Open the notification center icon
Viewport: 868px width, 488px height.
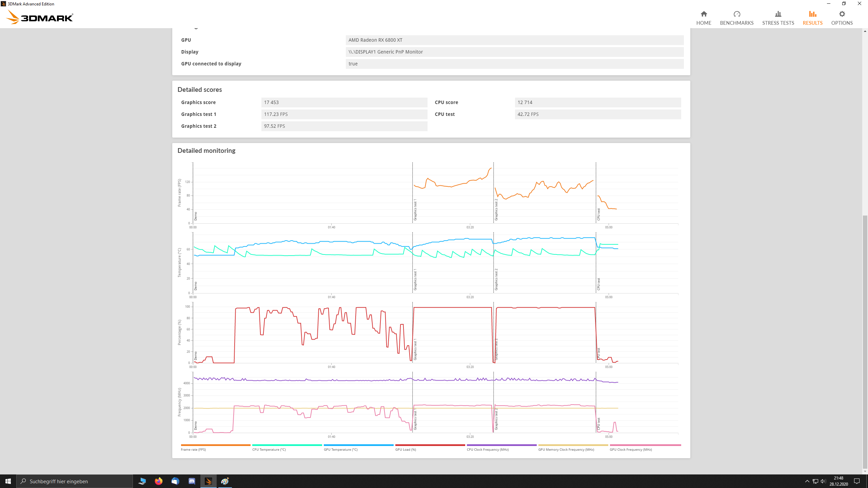[857, 481]
